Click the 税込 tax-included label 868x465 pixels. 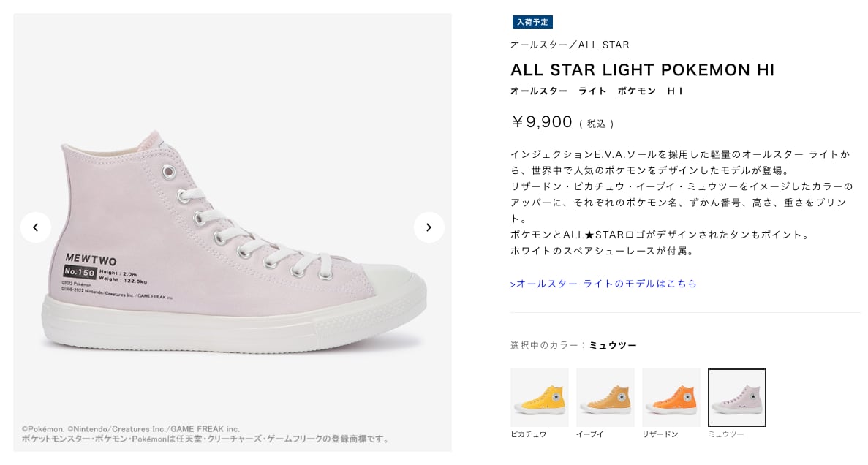click(597, 123)
